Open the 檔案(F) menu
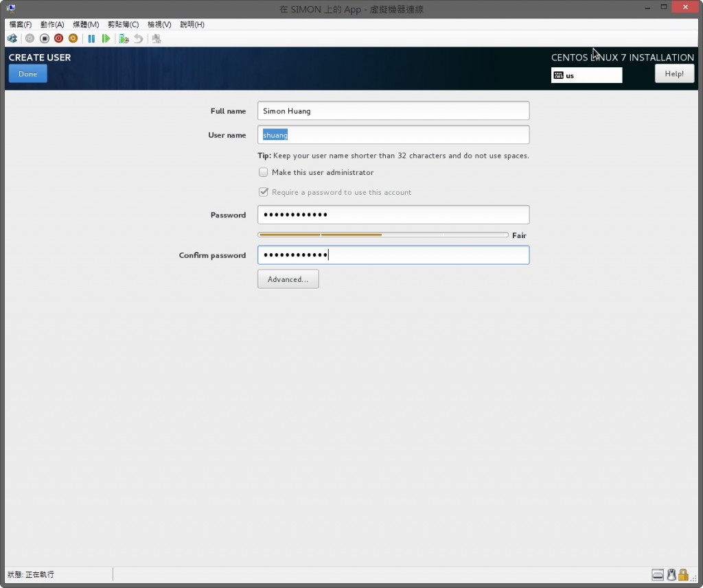Screen dimensions: 703x588 click(20, 24)
